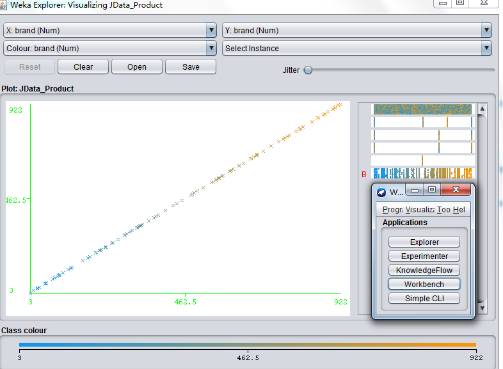
Task: Click the 462.5 value under colour bar
Action: tap(248, 358)
